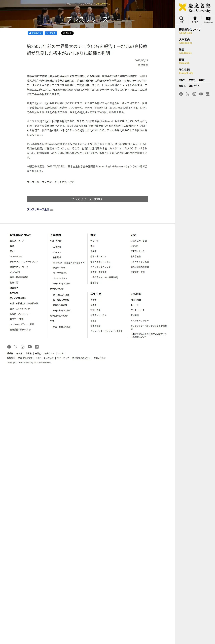Open 個人情報の取り扱い bottom link

(81, 358)
